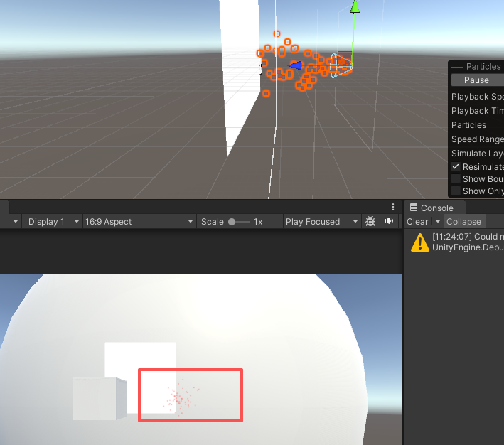Select the 11:24:07 warning log entry
The width and height of the screenshot is (504, 445).
pyautogui.click(x=454, y=242)
